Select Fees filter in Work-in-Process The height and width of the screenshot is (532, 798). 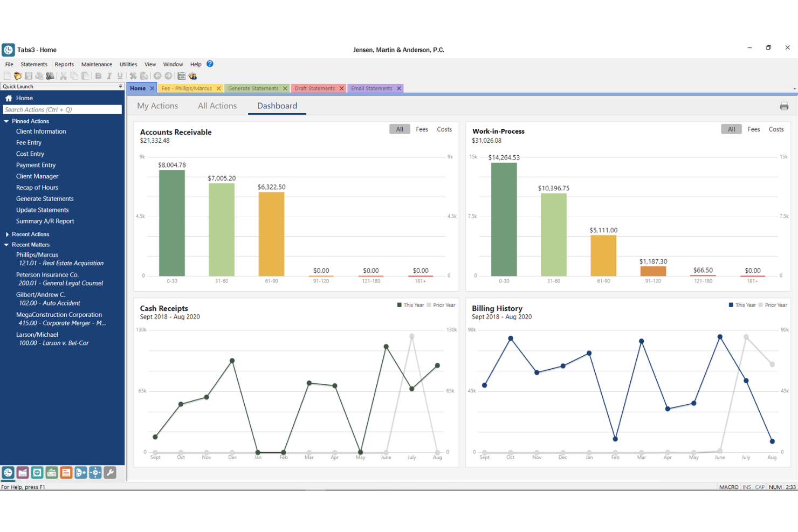point(754,129)
